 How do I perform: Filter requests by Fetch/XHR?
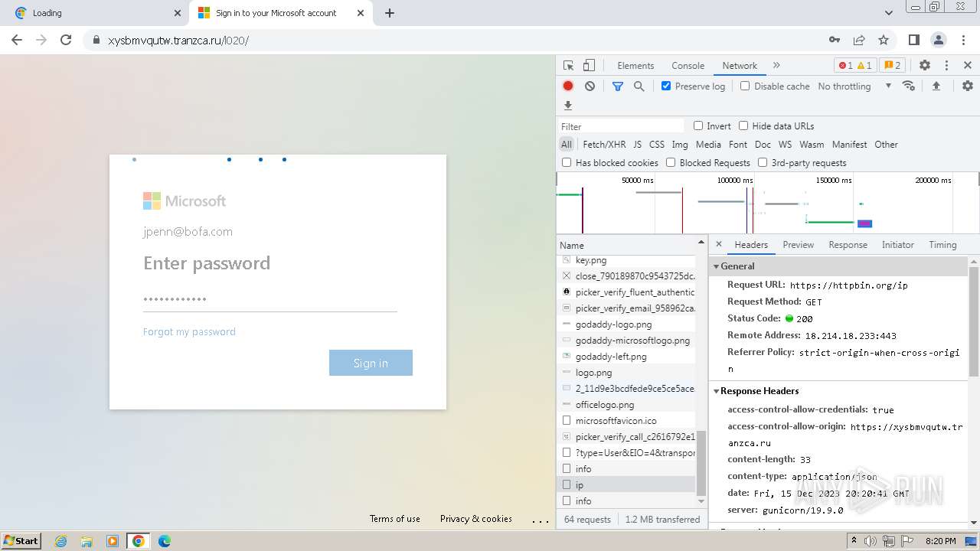pos(604,145)
